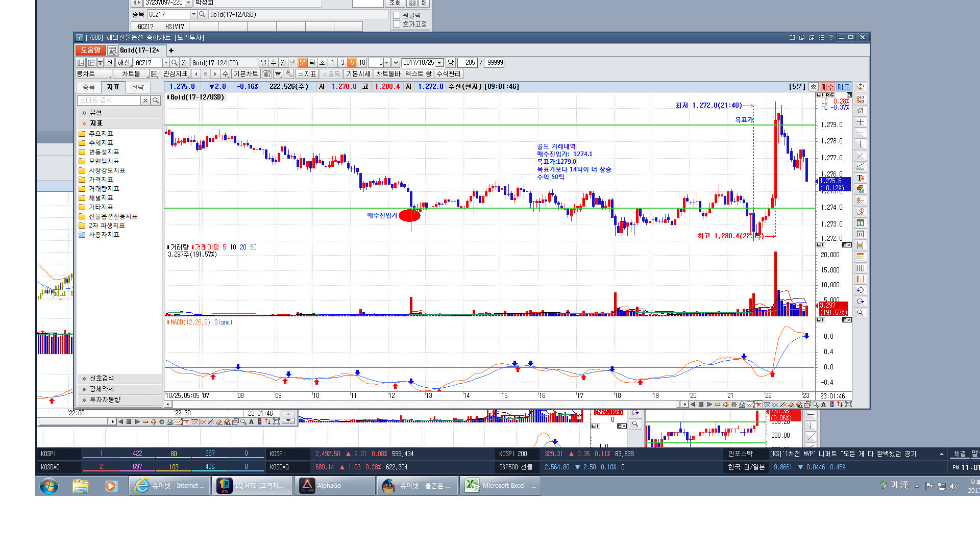Viewport: 980px width, 551px height.
Task: Click the 도움말 help button
Action: click(90, 50)
